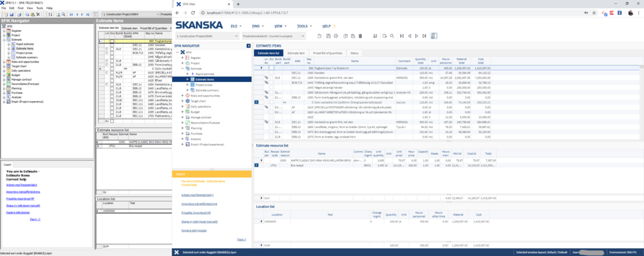This screenshot has width=644, height=256.
Task: Click the Sort icon in desktop SPIK toolbar
Action: (51, 14)
